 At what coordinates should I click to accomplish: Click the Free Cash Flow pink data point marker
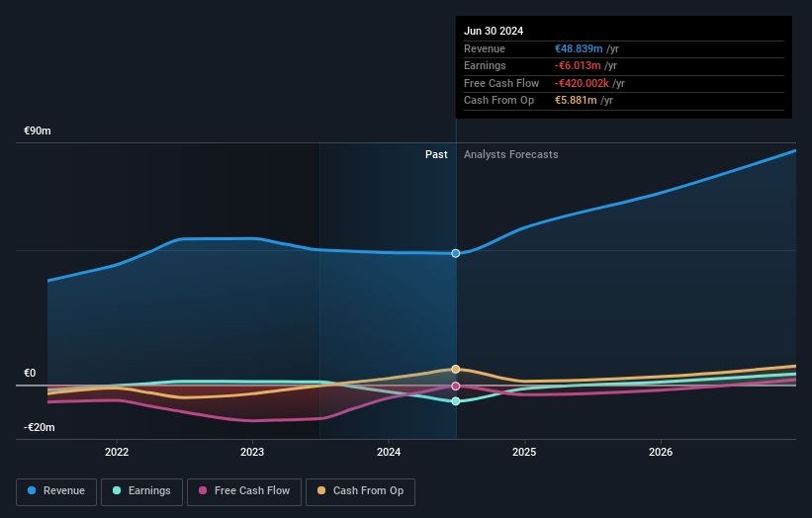(x=456, y=387)
